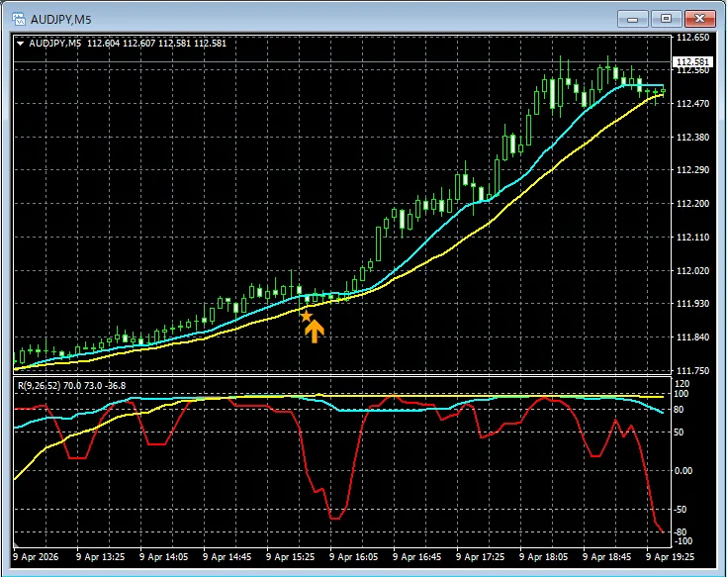The height and width of the screenshot is (577, 728).
Task: Click the R(9,26,52) indicator label
Action: 72,386
